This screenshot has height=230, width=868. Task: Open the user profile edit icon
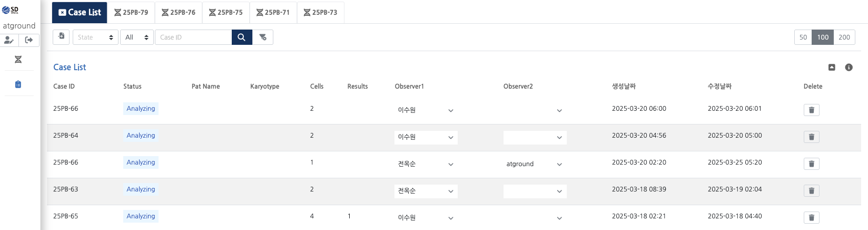9,40
